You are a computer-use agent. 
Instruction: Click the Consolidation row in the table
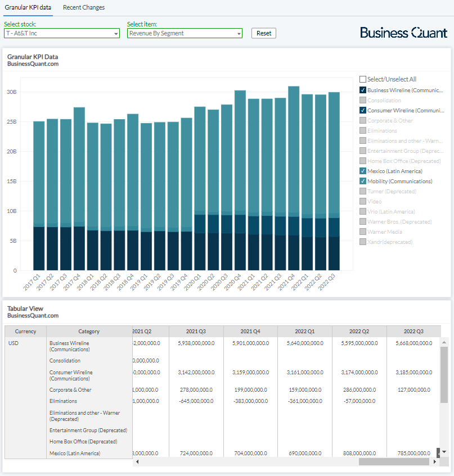[x=65, y=361]
